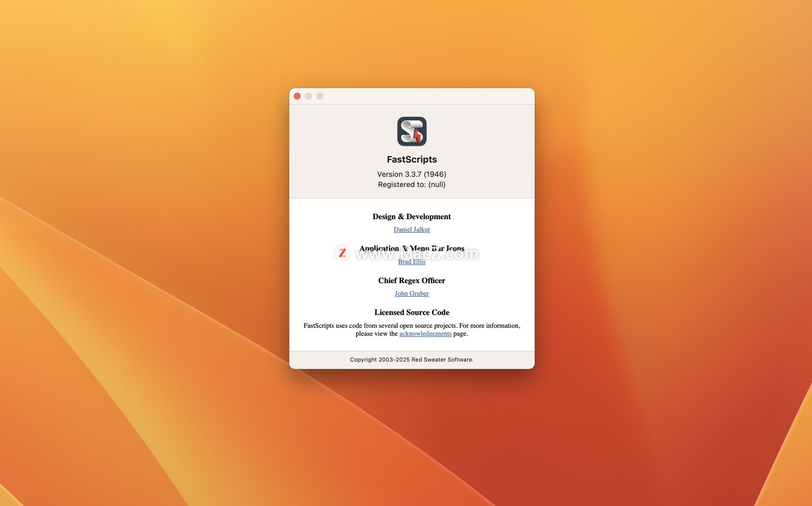This screenshot has width=812, height=506.
Task: Click the Licensed Source Code heading
Action: [411, 312]
